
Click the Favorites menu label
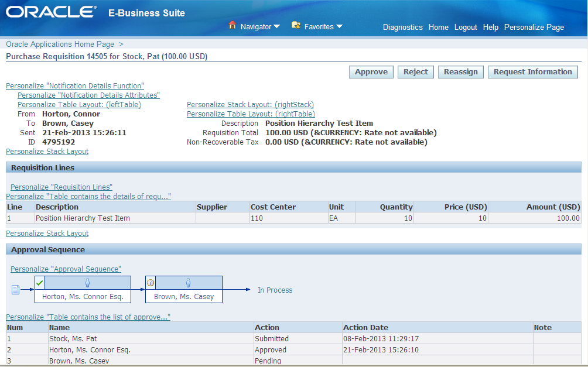pos(319,26)
